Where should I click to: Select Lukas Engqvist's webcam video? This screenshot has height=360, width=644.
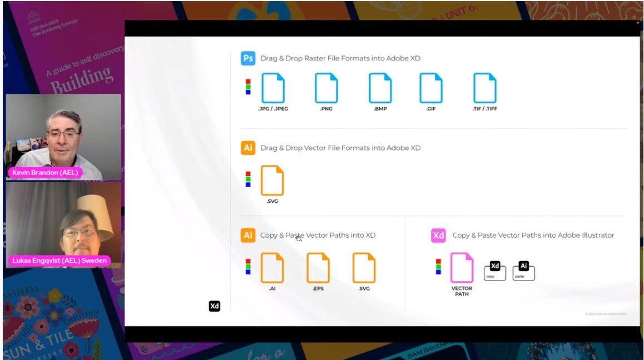click(63, 225)
